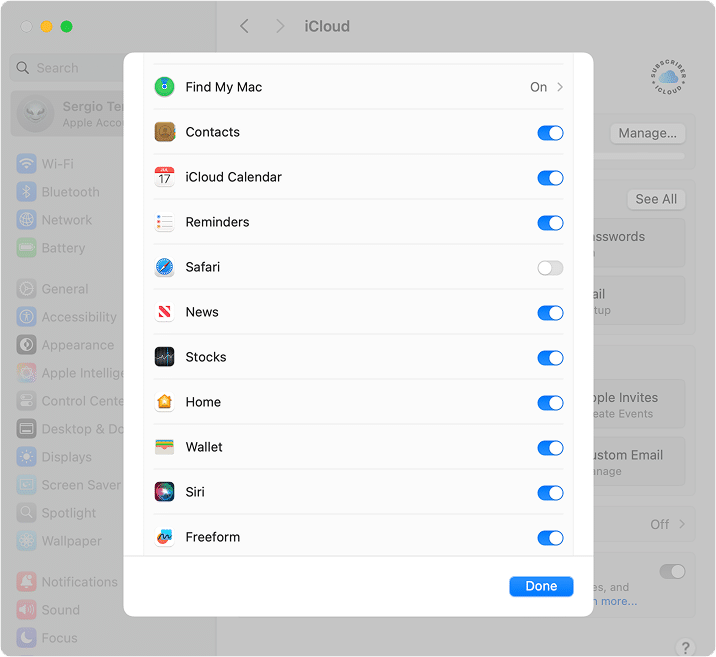The width and height of the screenshot is (716, 657).
Task: Open the Apple Invites card
Action: pyautogui.click(x=639, y=404)
